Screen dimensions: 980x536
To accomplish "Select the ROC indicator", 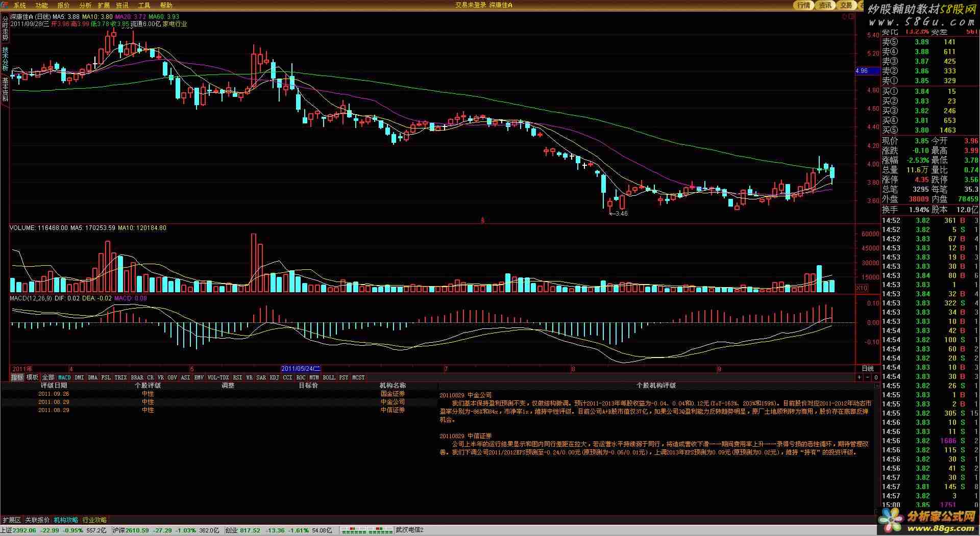I will point(301,377).
